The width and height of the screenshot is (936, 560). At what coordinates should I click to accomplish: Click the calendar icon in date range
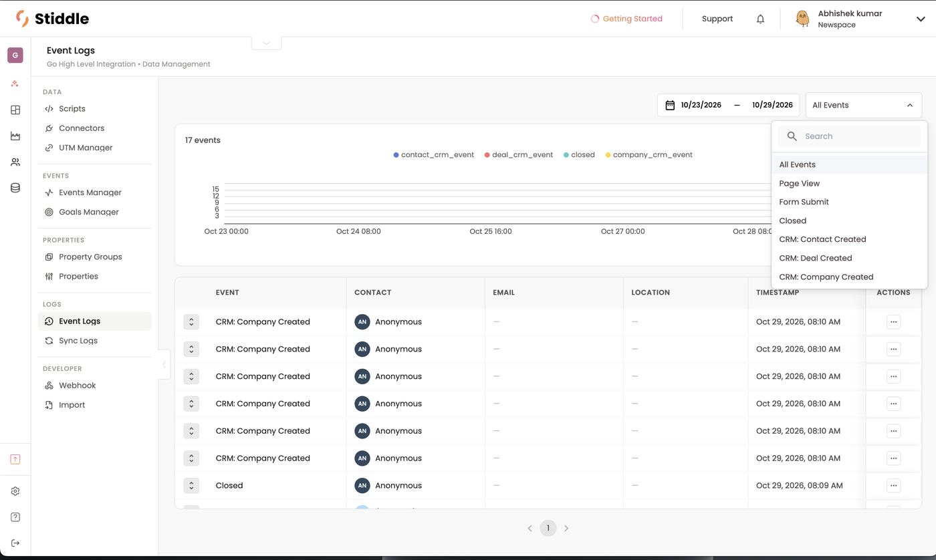[670, 105]
